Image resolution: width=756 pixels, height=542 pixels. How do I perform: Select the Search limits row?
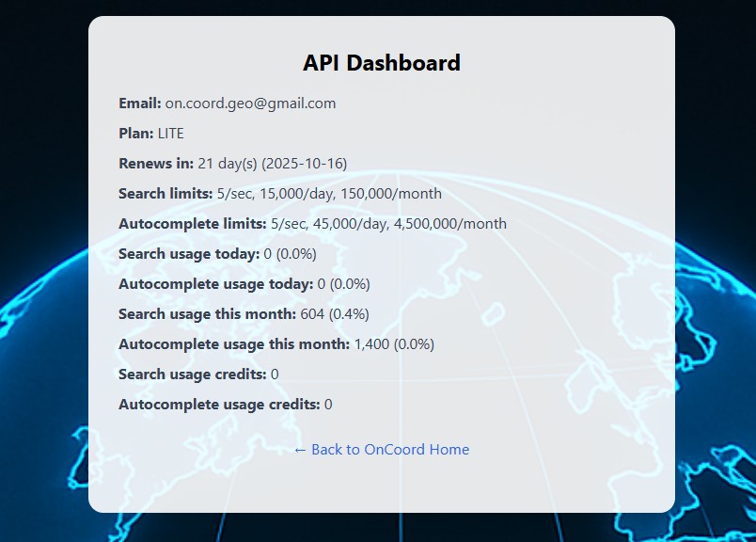[279, 193]
